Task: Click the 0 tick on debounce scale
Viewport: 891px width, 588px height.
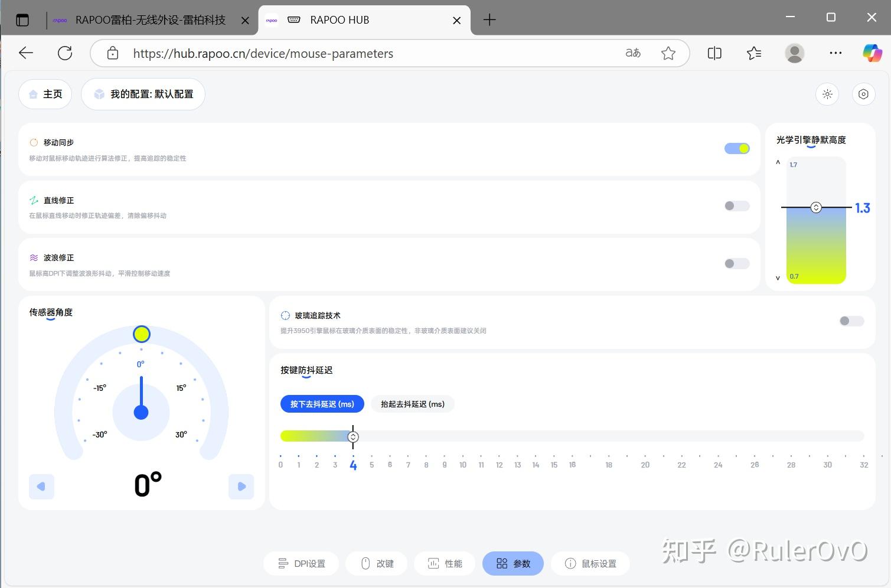Action: 280,465
